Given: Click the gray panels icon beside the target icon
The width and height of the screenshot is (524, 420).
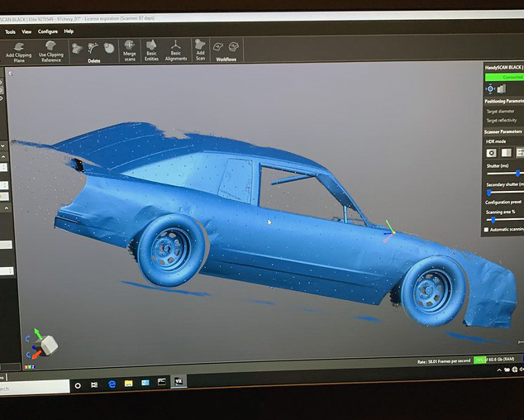Looking at the screenshot, I should pos(502,89).
